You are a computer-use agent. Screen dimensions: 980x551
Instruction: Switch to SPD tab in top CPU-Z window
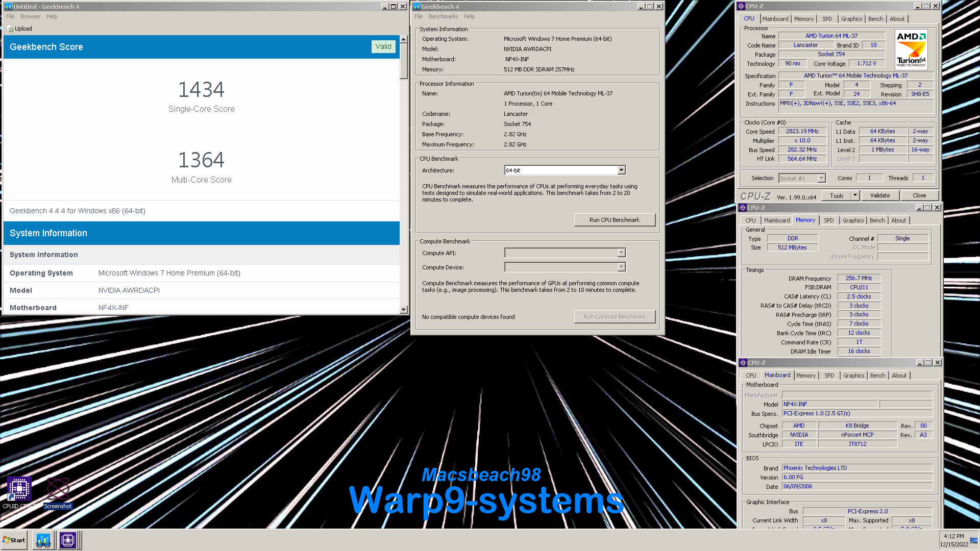click(x=827, y=19)
